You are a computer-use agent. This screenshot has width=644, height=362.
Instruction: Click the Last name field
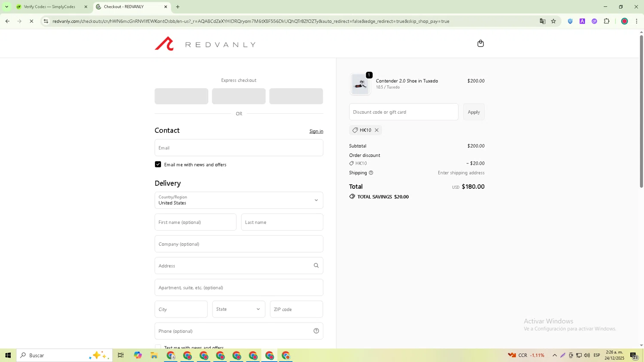[x=282, y=222]
